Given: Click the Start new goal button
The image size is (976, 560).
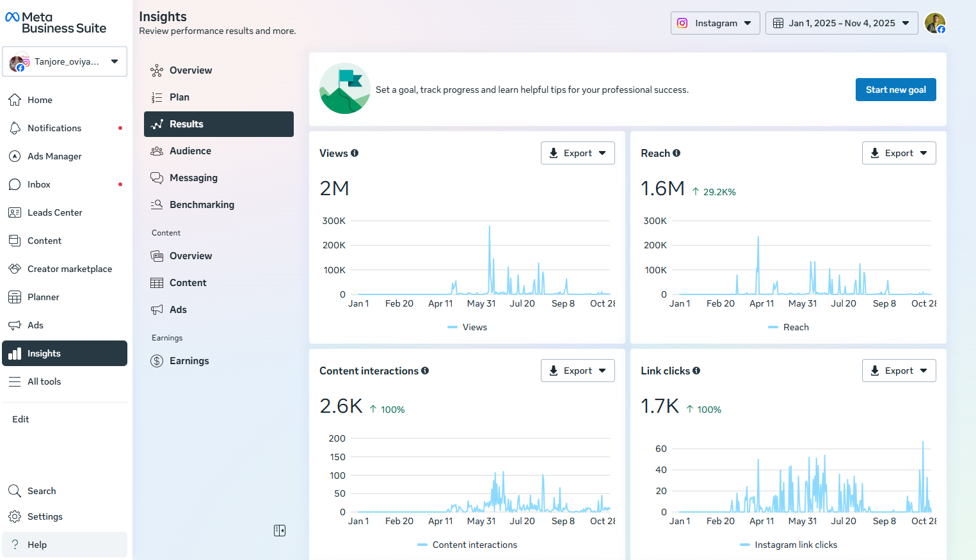Looking at the screenshot, I should pyautogui.click(x=895, y=90).
